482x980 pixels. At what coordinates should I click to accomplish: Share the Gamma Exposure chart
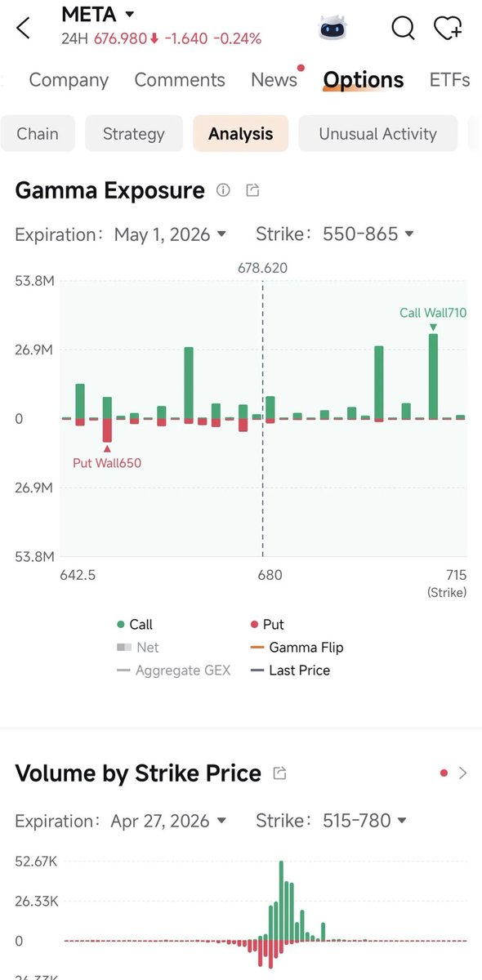pyautogui.click(x=253, y=190)
